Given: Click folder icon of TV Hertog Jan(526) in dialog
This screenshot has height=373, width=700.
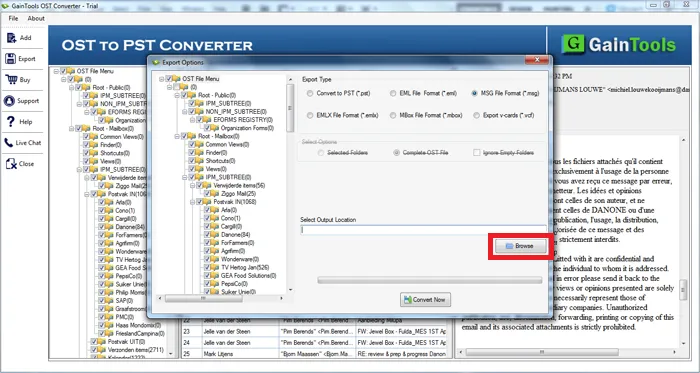Looking at the screenshot, I should click(215, 267).
